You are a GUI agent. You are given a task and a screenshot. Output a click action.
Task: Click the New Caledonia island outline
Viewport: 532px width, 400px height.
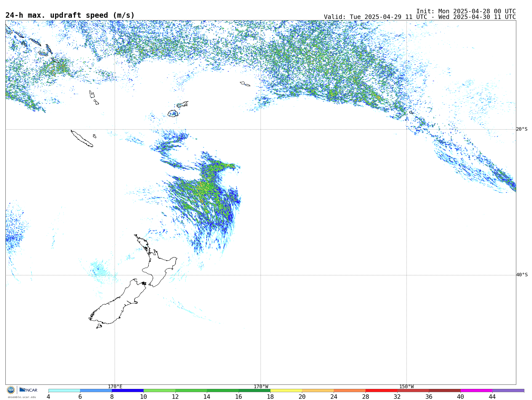tap(82, 138)
